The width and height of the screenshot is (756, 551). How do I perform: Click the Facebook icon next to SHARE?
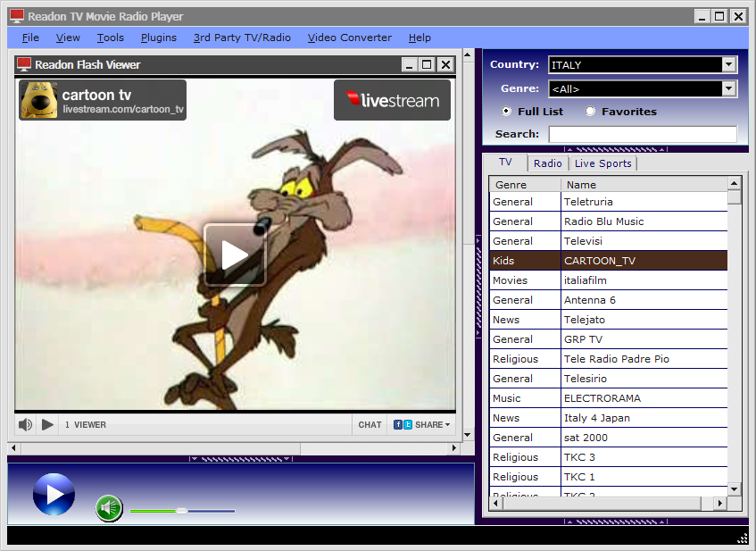[398, 424]
